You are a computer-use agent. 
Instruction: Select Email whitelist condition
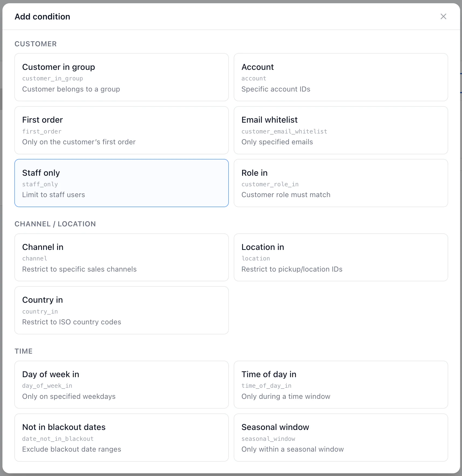[x=341, y=130]
